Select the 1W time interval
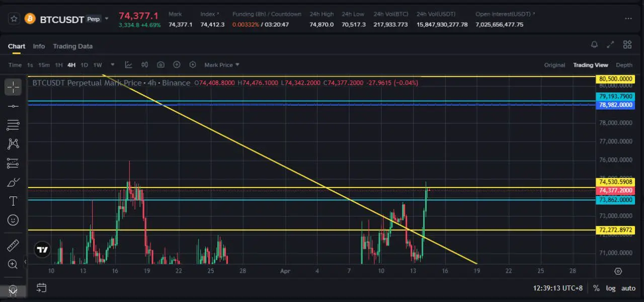This screenshot has width=644, height=302. (x=98, y=65)
